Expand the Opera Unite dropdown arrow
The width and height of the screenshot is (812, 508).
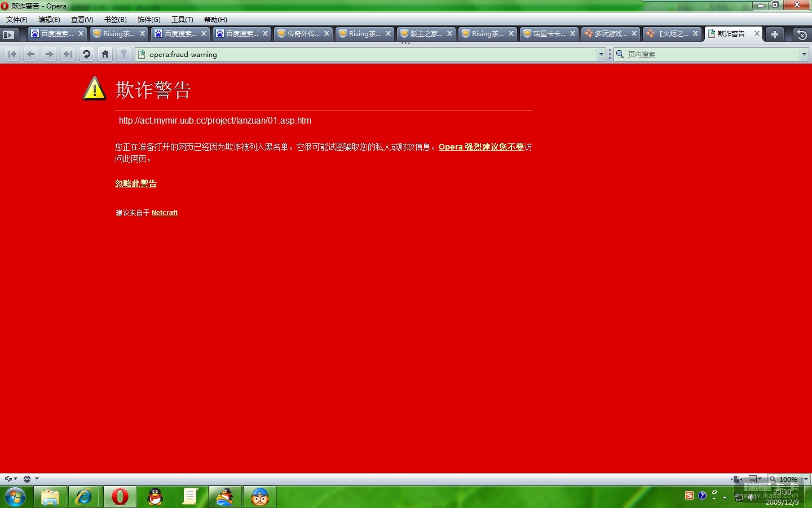(37, 479)
